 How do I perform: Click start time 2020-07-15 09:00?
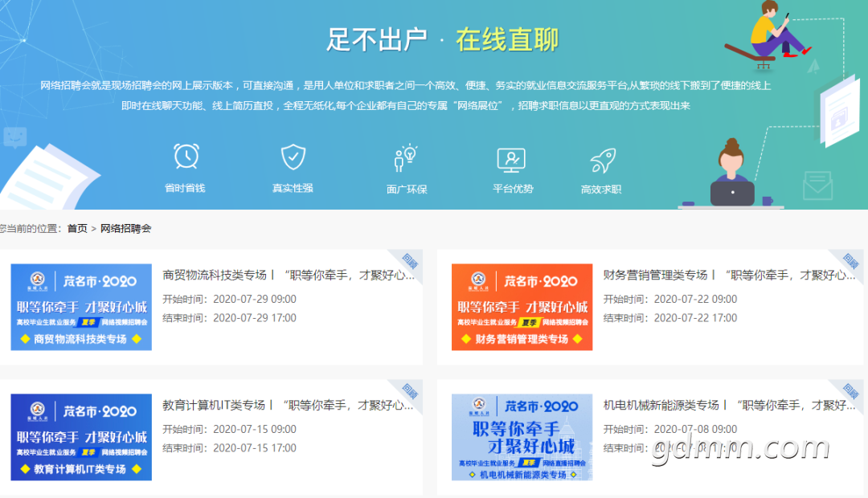pyautogui.click(x=255, y=430)
